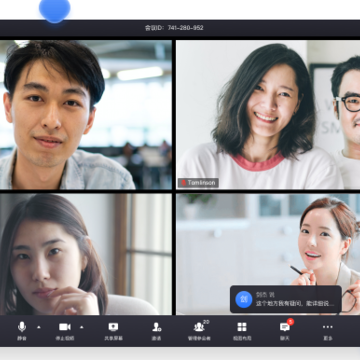Open the manage participants panel
The height and width of the screenshot is (360, 360).
199,331
